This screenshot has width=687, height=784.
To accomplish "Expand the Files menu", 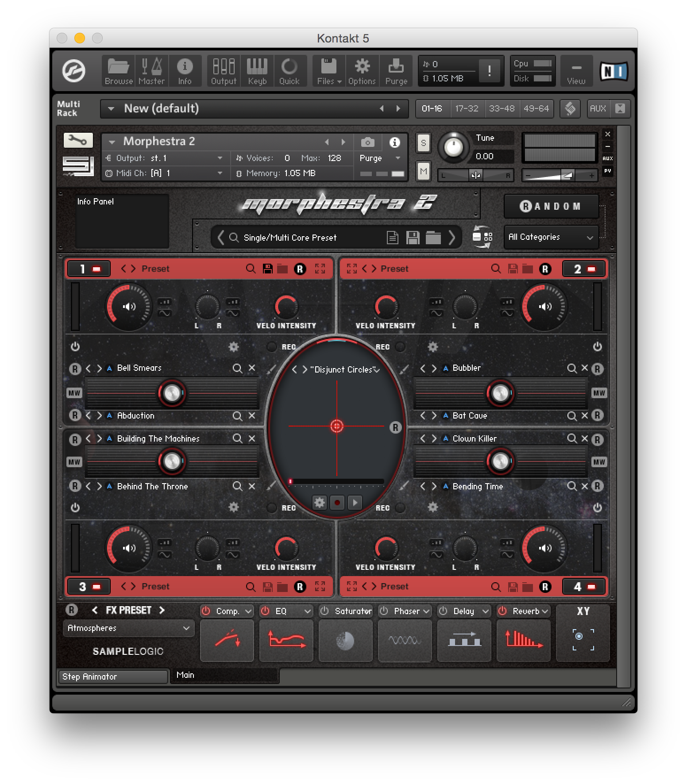I will pyautogui.click(x=329, y=71).
